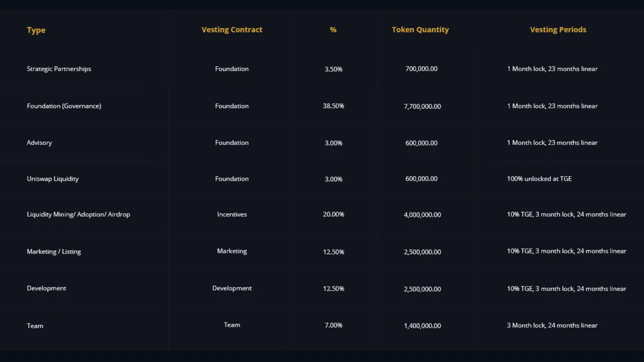Click the Advisory type cell
644x362 pixels.
pyautogui.click(x=39, y=143)
